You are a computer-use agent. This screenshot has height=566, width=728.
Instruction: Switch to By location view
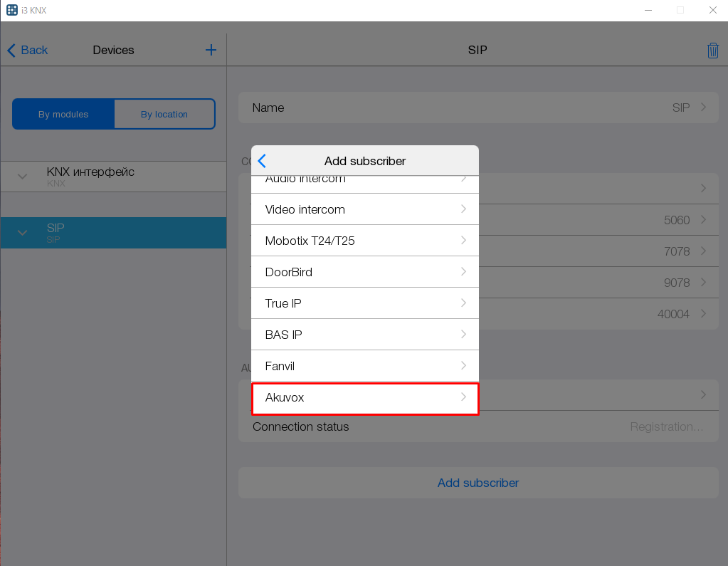(x=164, y=114)
